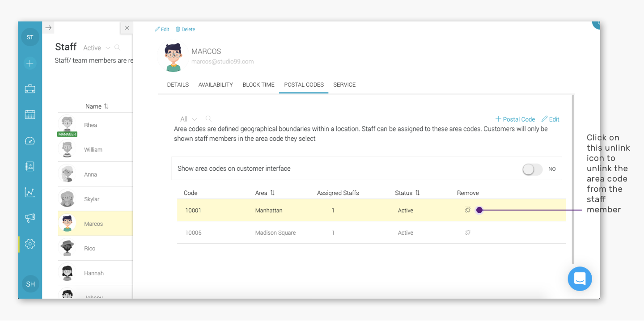Image resolution: width=644 pixels, height=321 pixels.
Task: Click the SH avatar at the sidebar bottom
Action: tap(30, 284)
